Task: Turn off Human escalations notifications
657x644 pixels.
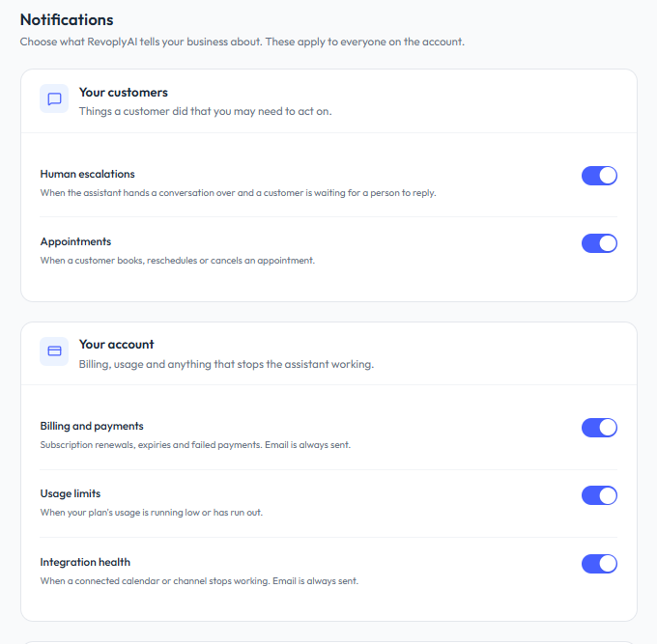Action: tap(599, 176)
